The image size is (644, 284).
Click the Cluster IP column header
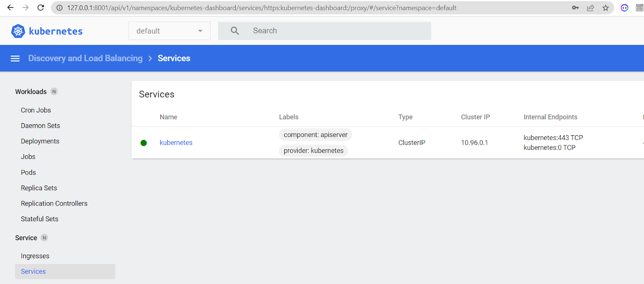pos(475,117)
